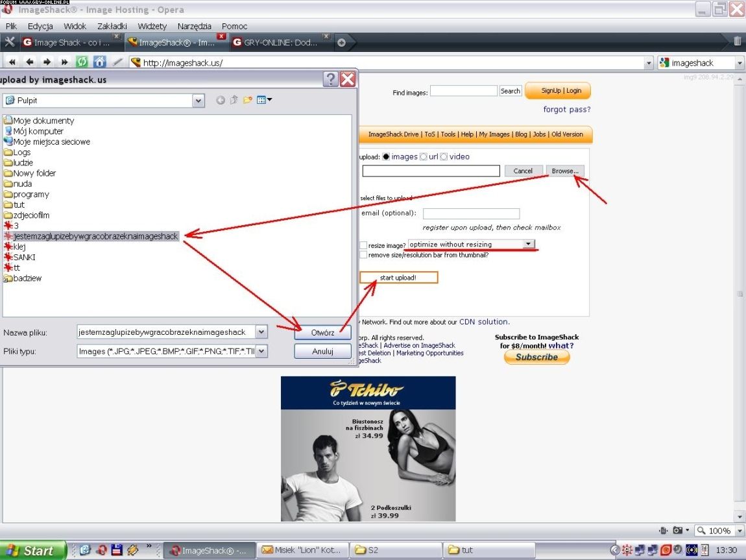The height and width of the screenshot is (560, 746).
Task: Open the Zakładki menu
Action: pos(112,26)
